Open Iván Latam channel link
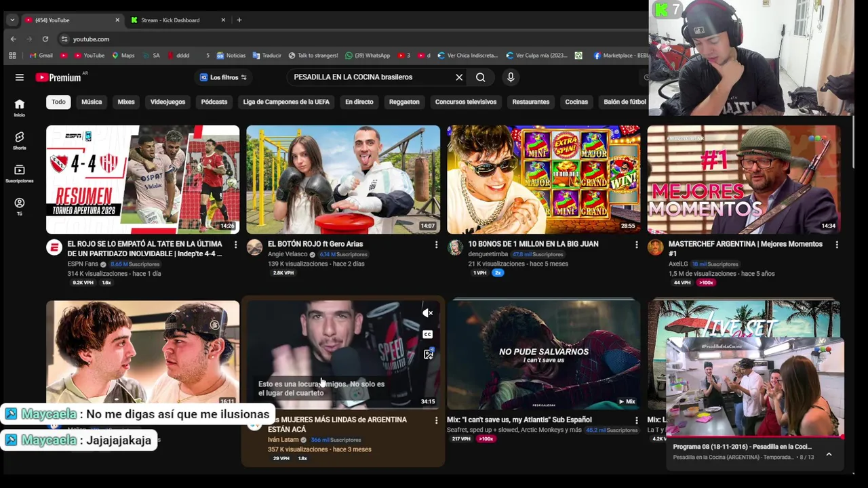This screenshot has height=488, width=868. (x=283, y=440)
